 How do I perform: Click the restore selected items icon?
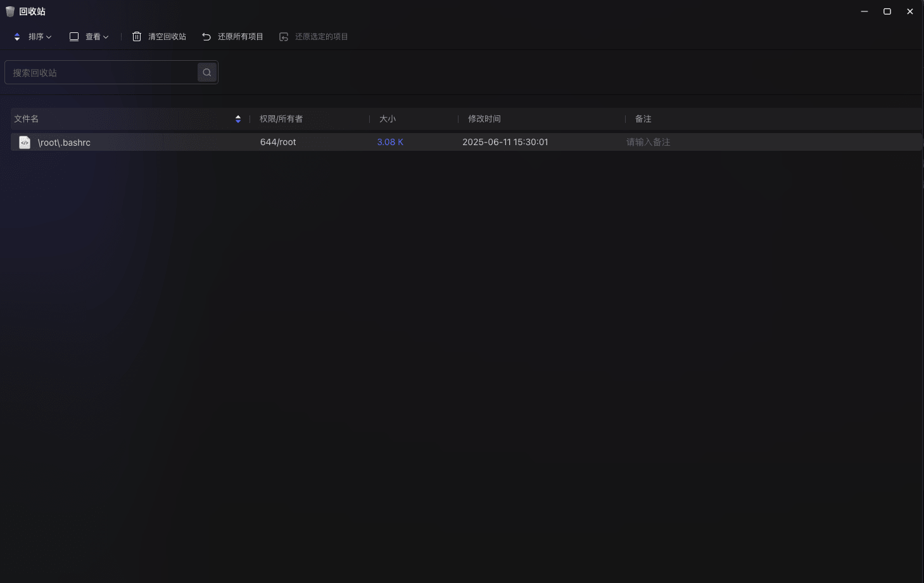point(284,37)
